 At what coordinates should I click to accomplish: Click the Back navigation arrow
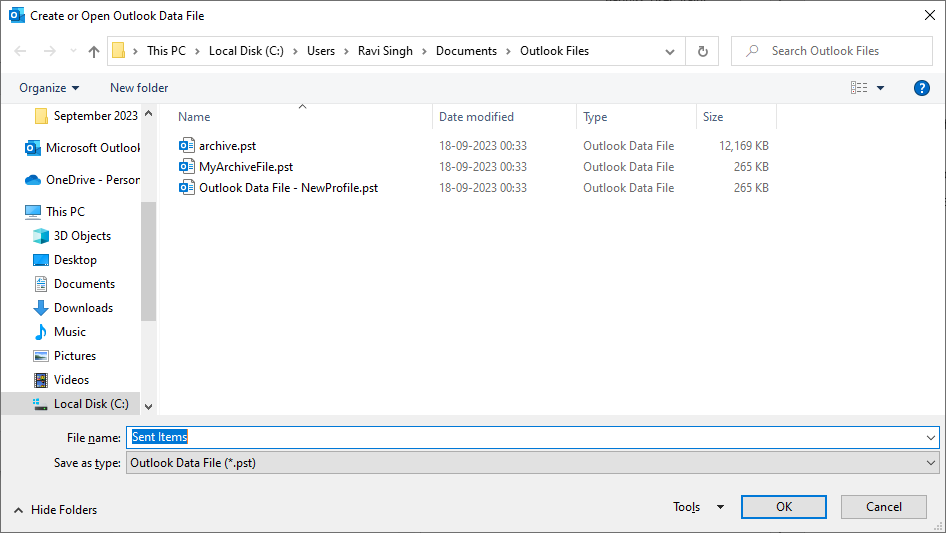pos(20,51)
